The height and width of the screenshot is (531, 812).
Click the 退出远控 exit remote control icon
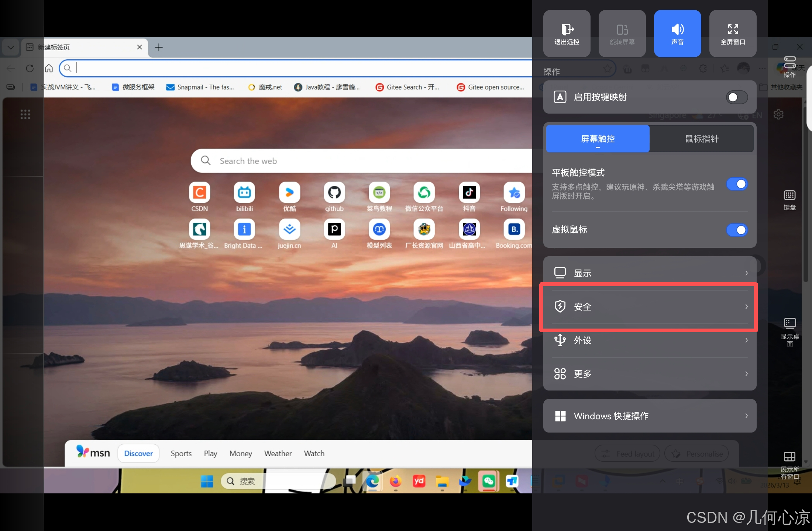coord(567,34)
